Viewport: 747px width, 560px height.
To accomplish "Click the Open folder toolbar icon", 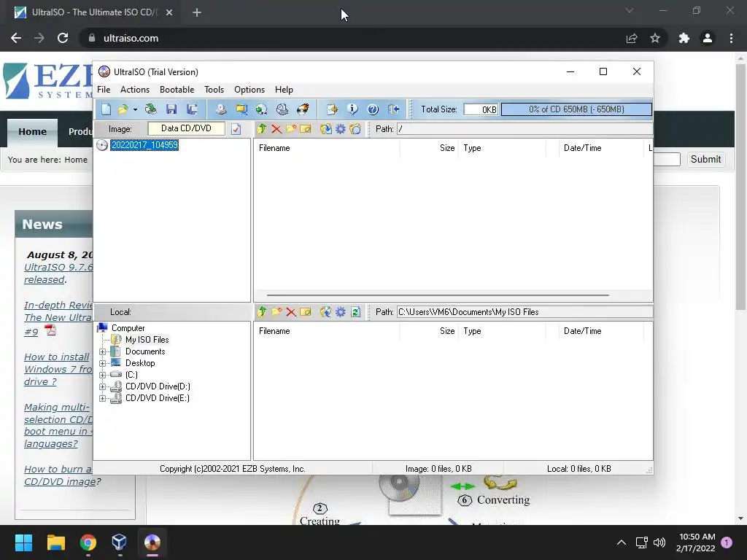I will tap(123, 109).
